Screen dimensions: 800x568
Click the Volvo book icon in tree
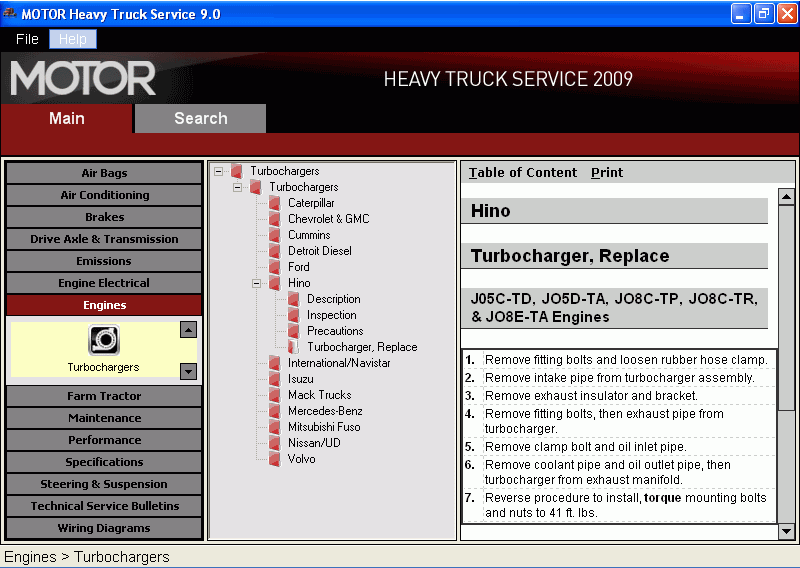275,459
